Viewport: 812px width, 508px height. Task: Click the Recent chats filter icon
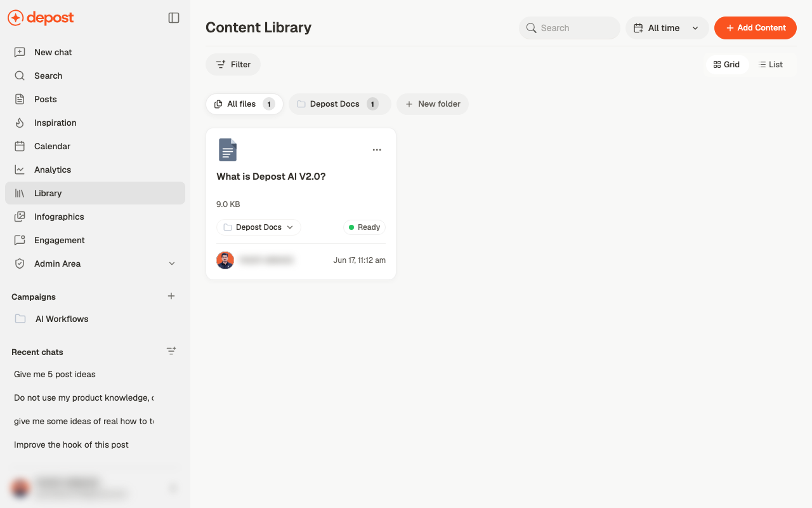pyautogui.click(x=171, y=351)
